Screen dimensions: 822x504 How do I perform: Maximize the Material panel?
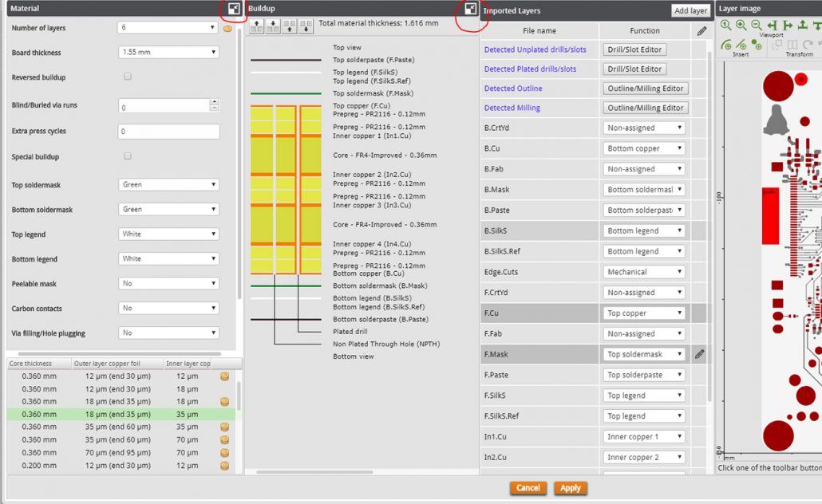(234, 9)
